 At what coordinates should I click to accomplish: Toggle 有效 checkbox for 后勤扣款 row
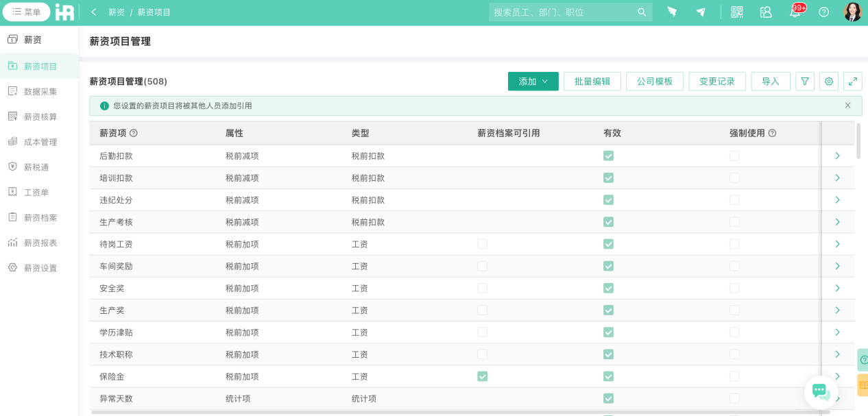608,156
